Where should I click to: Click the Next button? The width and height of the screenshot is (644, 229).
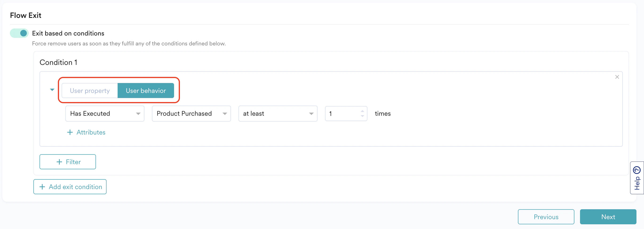click(608, 217)
